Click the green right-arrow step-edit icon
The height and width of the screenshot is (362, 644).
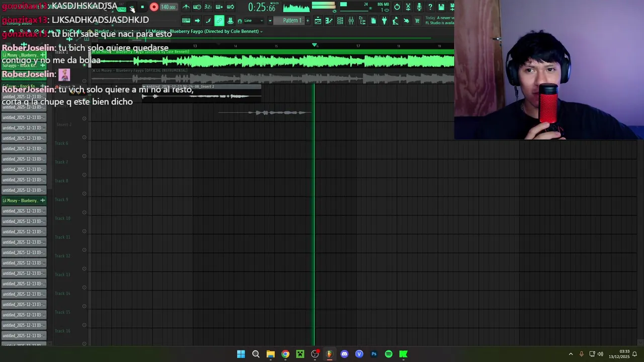click(197, 21)
